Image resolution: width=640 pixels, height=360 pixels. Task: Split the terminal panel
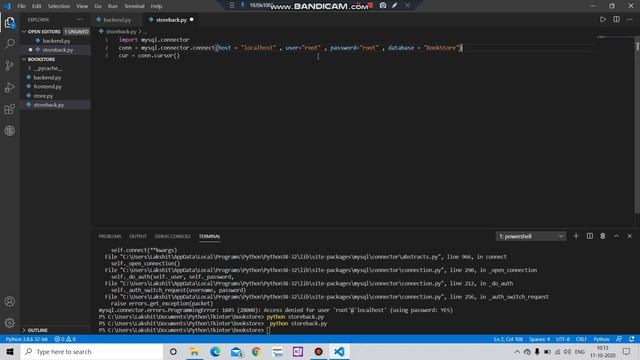click(x=589, y=236)
